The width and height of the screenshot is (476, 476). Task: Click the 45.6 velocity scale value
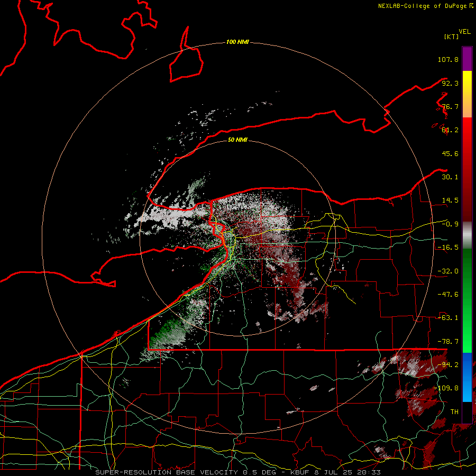(x=450, y=153)
